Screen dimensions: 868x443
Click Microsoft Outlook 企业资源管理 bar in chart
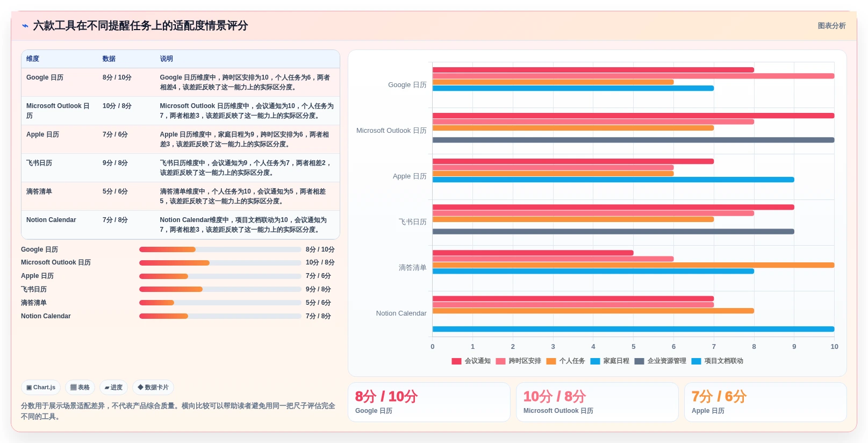tap(633, 140)
